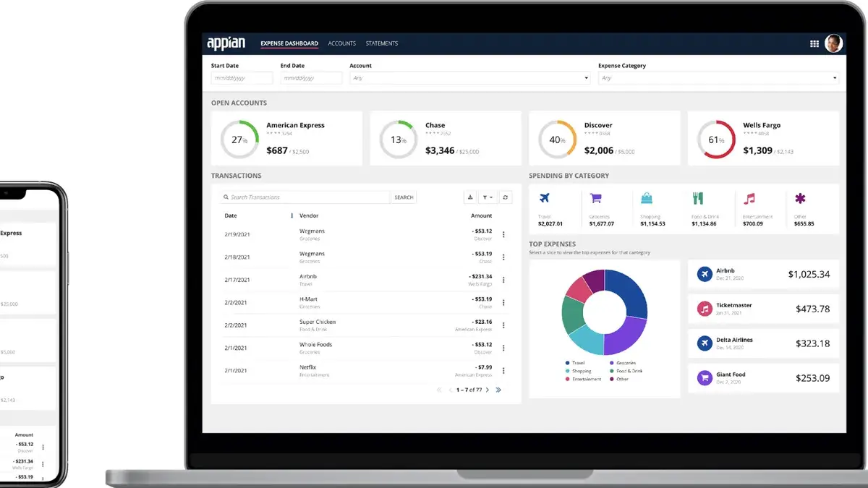Select the Groceries shopping cart icon
Screen dimensions: 868x488
597,197
